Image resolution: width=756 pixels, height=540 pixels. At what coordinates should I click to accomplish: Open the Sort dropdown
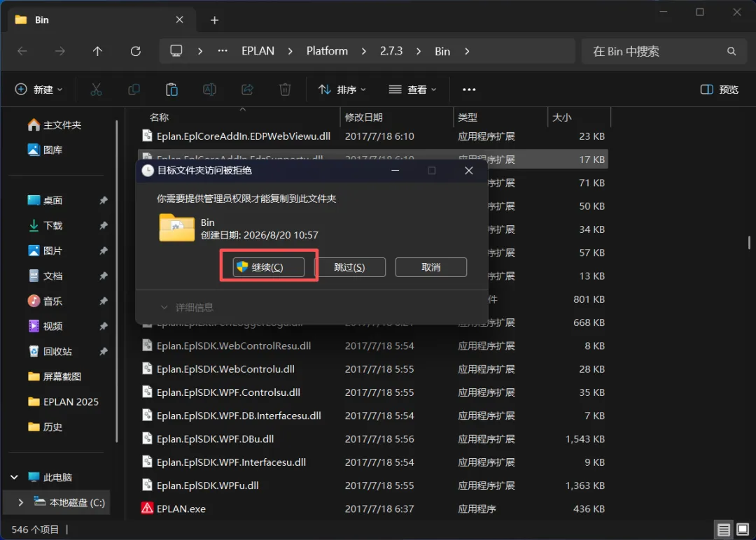point(342,90)
